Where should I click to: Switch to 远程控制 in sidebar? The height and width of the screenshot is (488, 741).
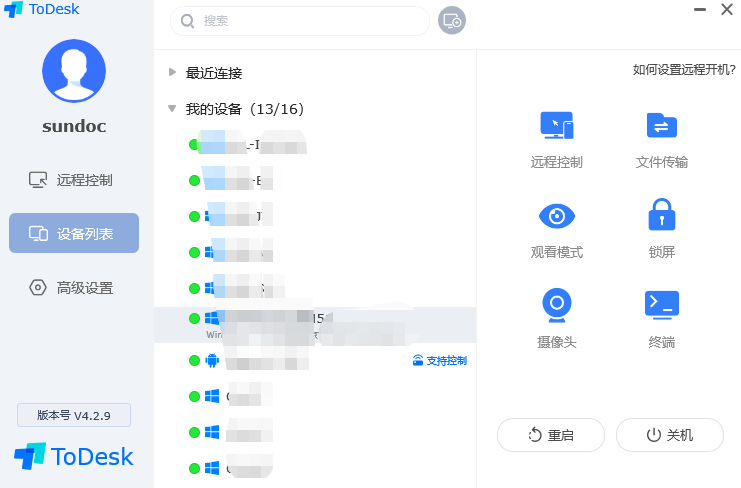74,180
